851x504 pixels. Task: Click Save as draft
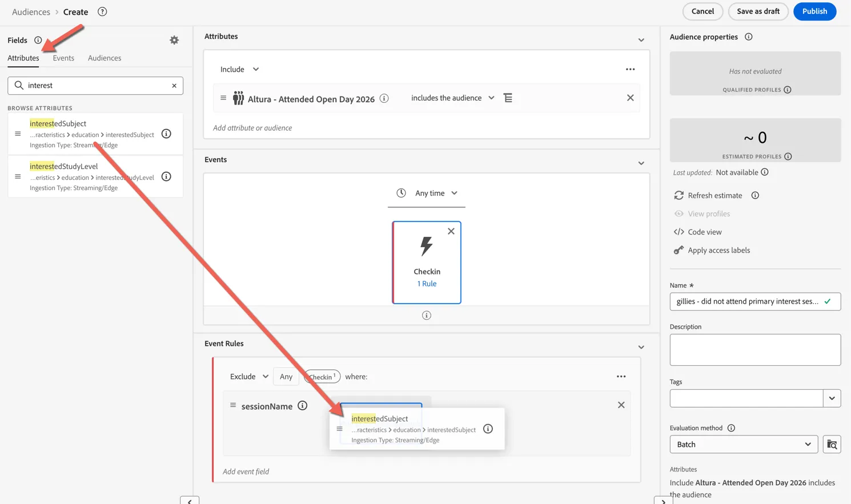(758, 11)
